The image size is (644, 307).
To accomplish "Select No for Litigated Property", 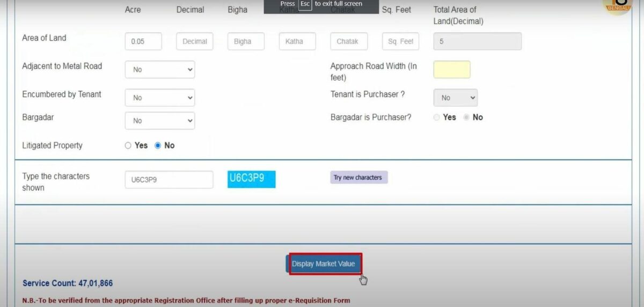I will pos(158,145).
